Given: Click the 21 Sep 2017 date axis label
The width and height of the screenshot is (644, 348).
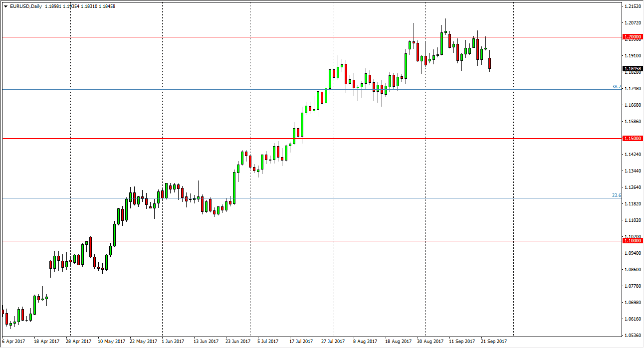Looking at the screenshot, I should point(495,342).
